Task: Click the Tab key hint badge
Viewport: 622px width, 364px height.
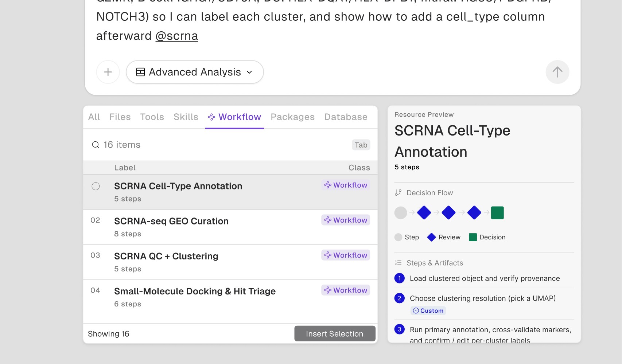Action: [361, 145]
